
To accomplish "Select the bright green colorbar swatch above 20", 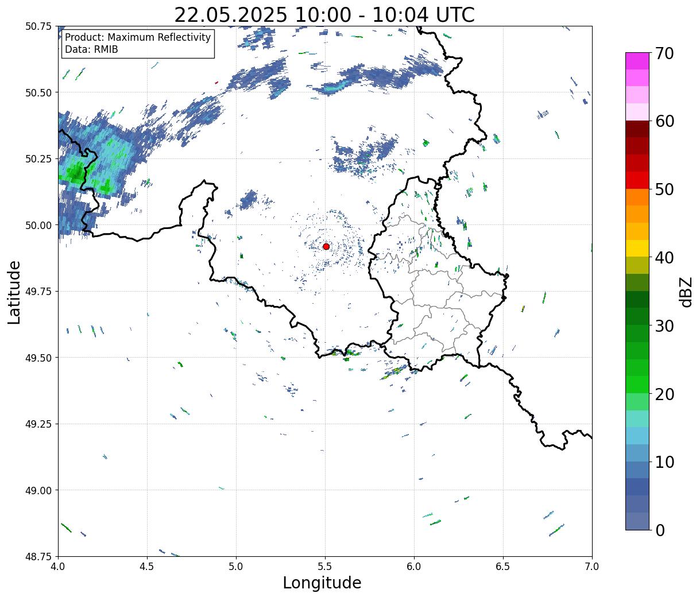I will point(637,385).
